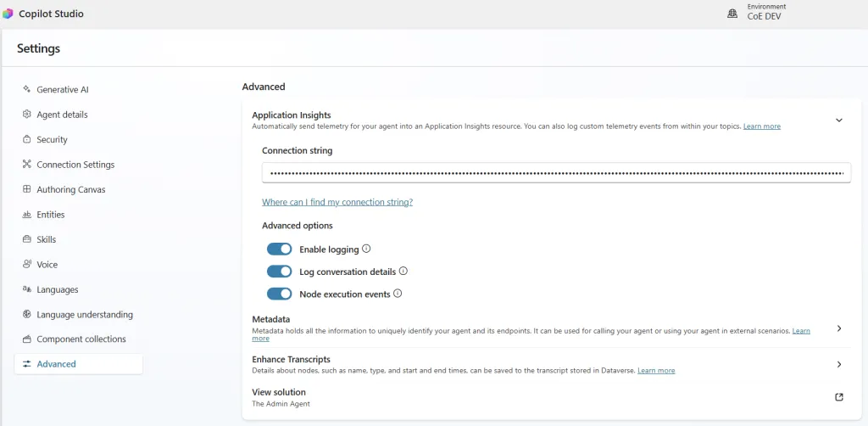This screenshot has width=868, height=426.
Task: Select the Advanced settings item
Action: click(79, 364)
